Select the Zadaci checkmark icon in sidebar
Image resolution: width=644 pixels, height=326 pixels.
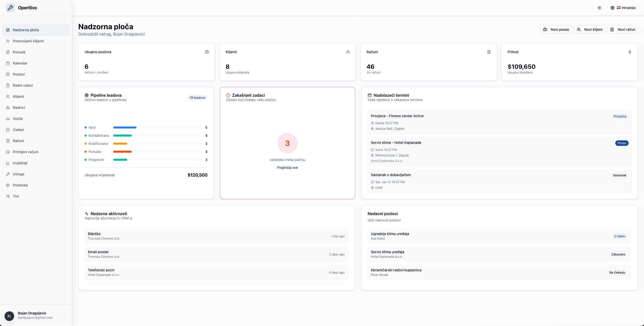point(8,129)
